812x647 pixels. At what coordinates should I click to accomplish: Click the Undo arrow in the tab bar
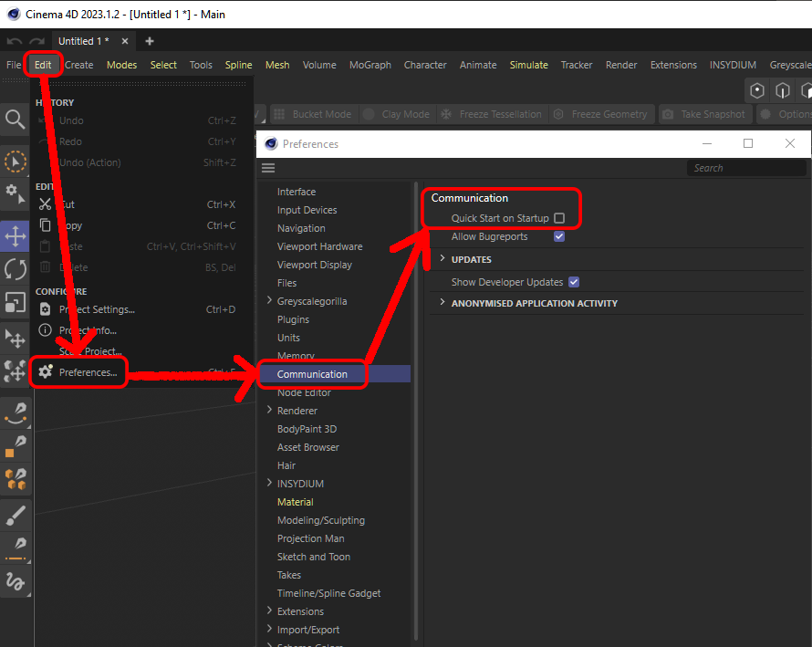15,41
